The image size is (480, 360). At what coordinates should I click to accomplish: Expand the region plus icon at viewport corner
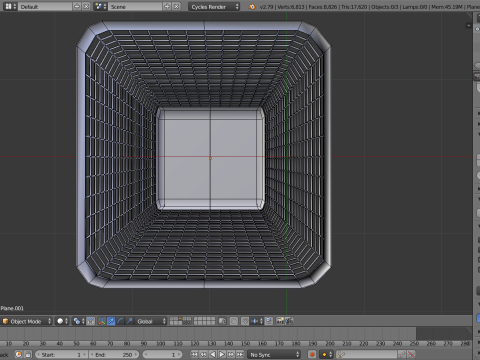tap(468, 25)
